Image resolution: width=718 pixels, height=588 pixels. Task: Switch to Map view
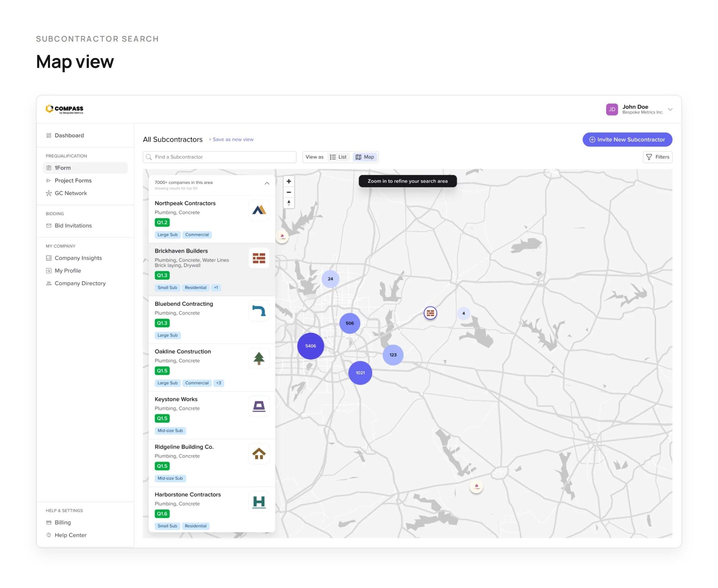point(365,157)
